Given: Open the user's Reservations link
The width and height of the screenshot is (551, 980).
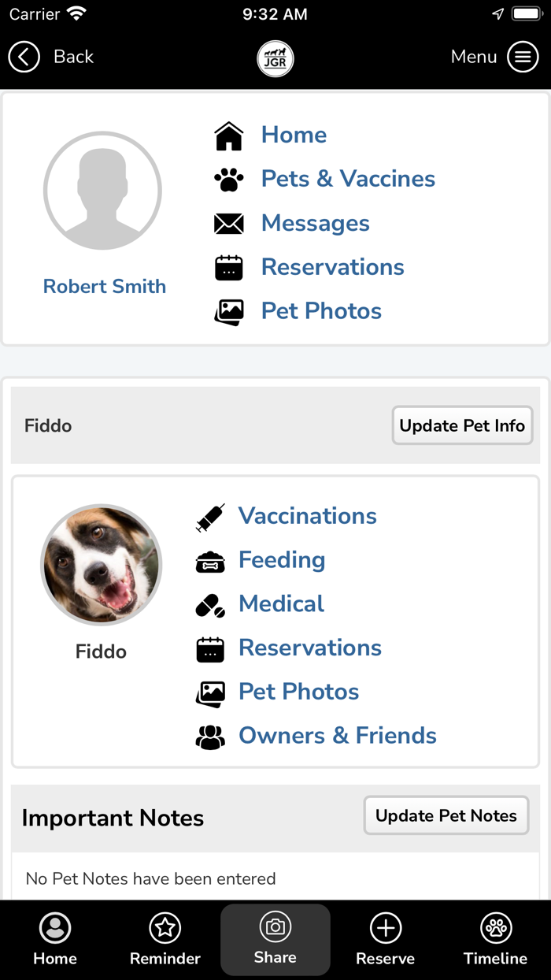Looking at the screenshot, I should [x=332, y=267].
